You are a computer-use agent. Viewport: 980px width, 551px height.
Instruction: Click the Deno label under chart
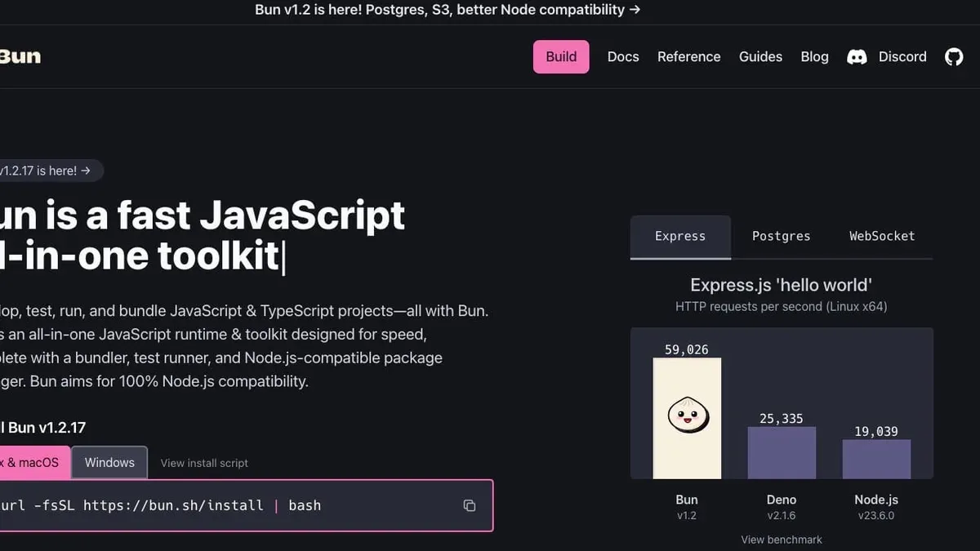coord(782,500)
